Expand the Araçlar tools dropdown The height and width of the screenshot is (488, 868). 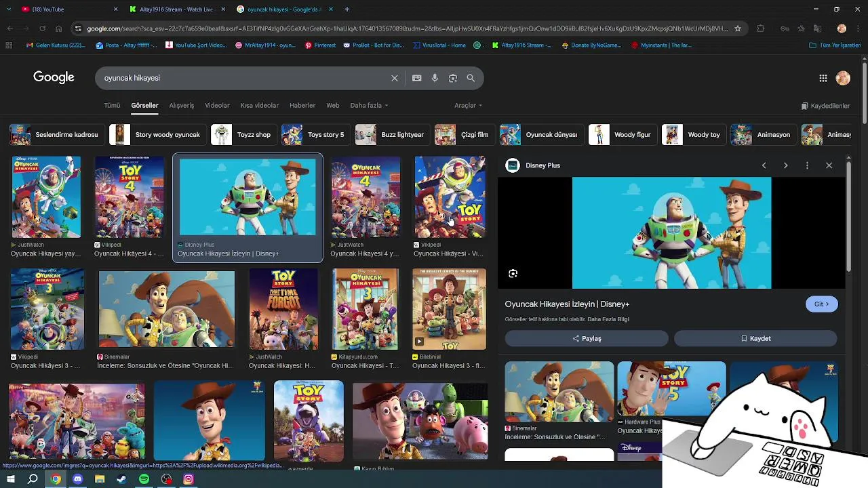pos(468,106)
